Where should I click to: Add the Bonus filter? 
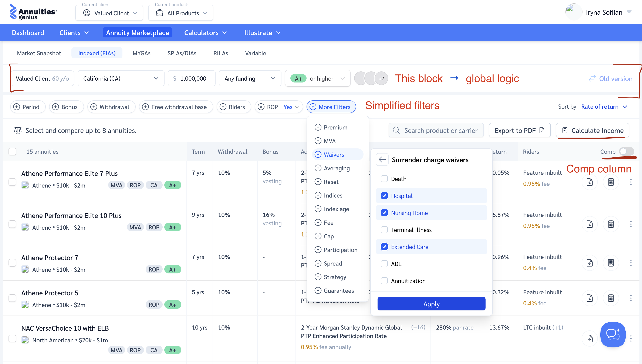(x=66, y=107)
